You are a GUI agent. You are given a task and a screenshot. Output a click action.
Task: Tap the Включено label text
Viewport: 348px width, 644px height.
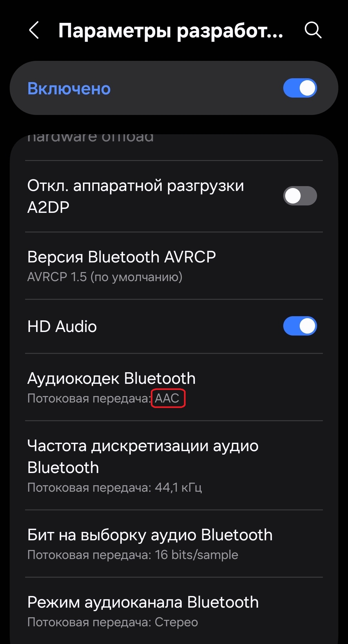coord(69,89)
